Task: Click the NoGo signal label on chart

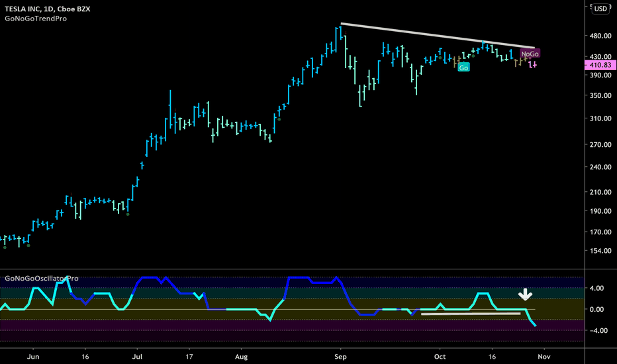Action: (530, 54)
